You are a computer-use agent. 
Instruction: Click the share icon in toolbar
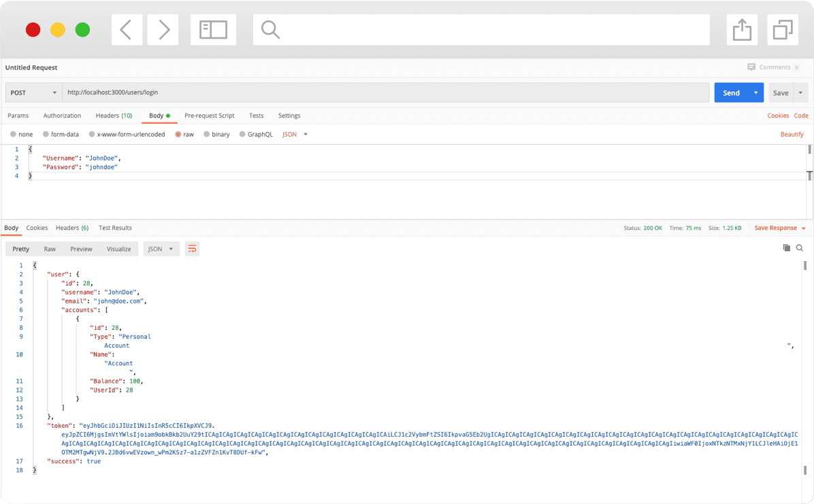click(742, 30)
